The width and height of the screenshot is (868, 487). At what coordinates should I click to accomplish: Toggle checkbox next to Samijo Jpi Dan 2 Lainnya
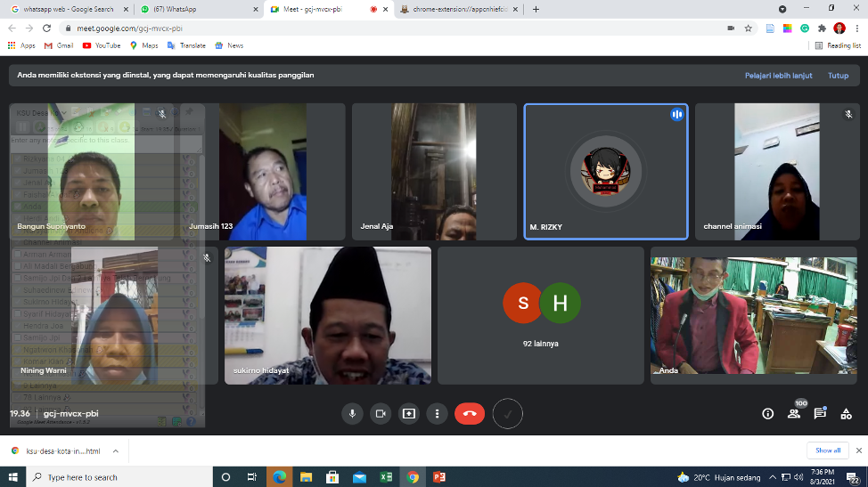click(18, 278)
